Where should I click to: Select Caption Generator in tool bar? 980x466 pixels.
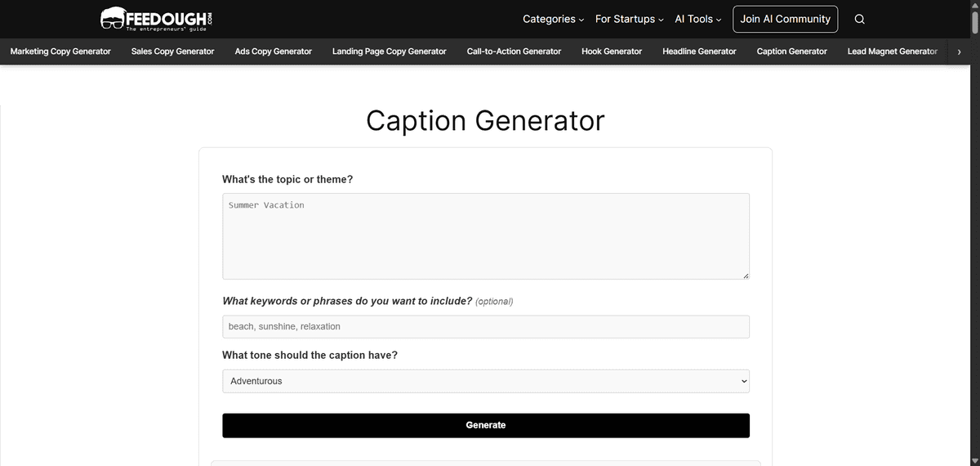(791, 52)
